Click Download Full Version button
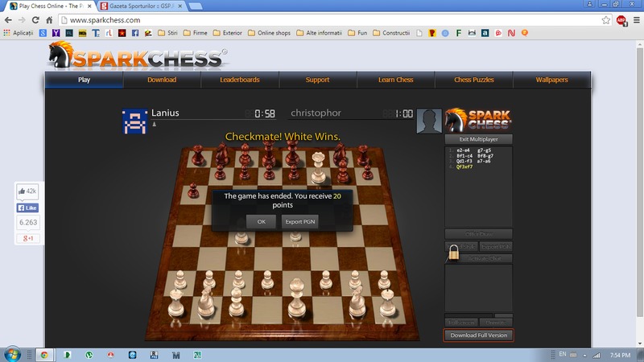 coord(478,335)
